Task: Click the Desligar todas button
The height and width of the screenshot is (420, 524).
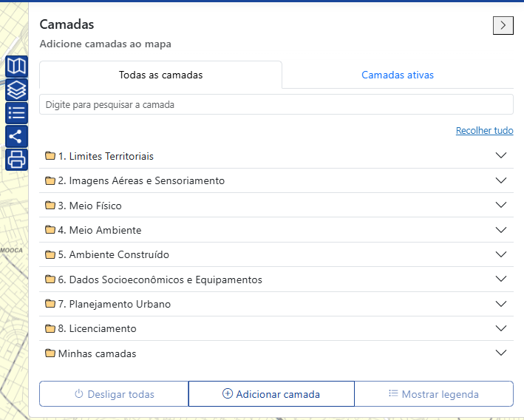Action: click(114, 394)
